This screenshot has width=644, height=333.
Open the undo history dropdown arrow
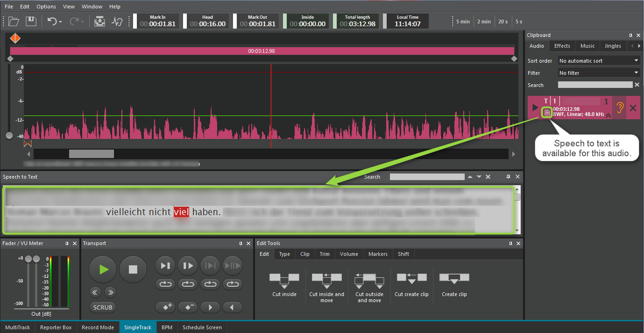pos(61,22)
